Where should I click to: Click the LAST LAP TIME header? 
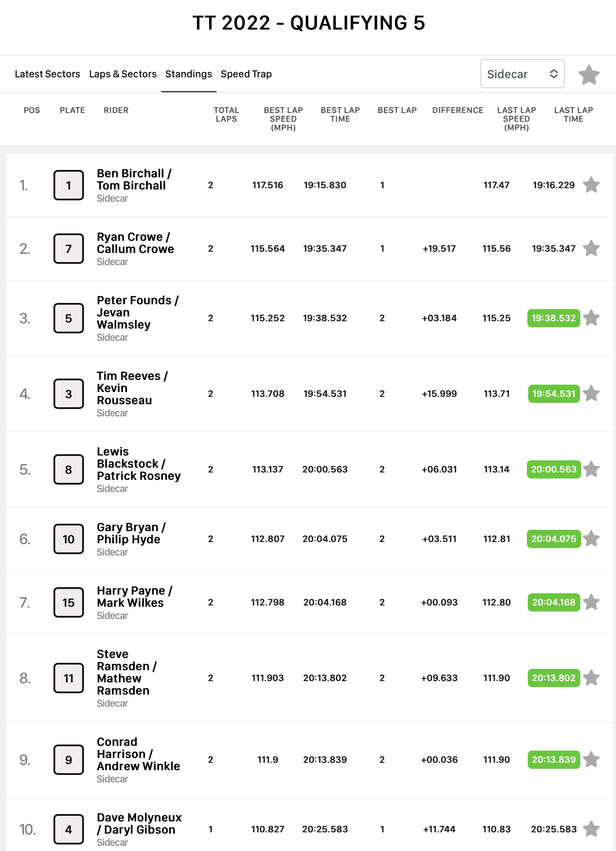573,115
